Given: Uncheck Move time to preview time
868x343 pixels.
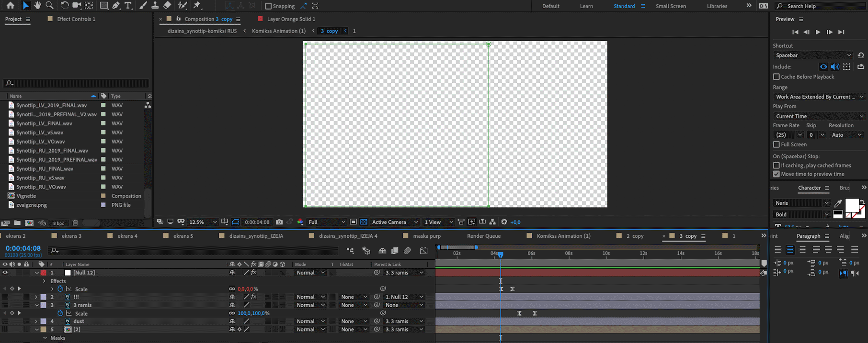Looking at the screenshot, I should [776, 174].
